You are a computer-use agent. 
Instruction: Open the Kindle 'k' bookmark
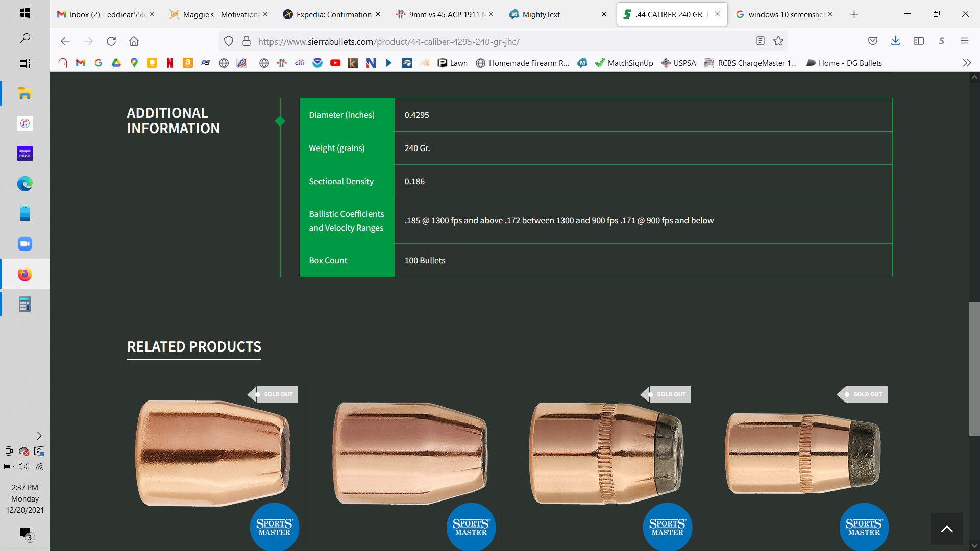pyautogui.click(x=353, y=63)
